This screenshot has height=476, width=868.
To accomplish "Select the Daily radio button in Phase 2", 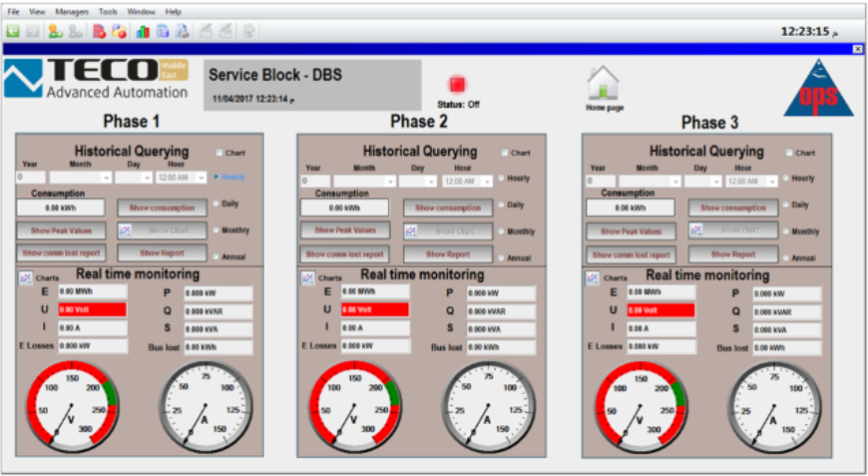I will [x=502, y=205].
